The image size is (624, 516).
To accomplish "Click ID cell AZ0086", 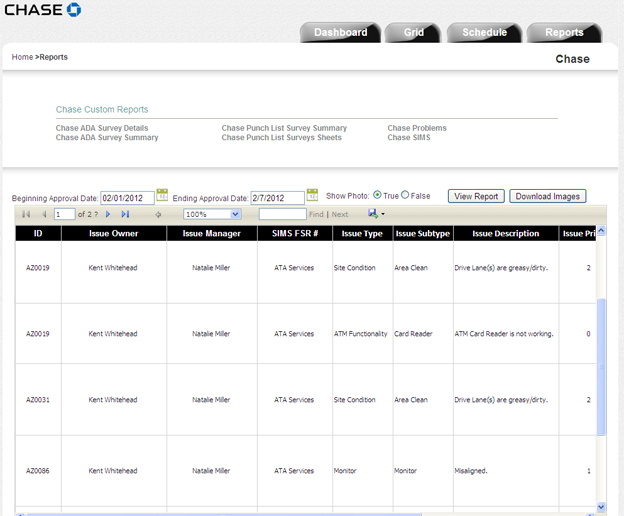I will pos(38,471).
